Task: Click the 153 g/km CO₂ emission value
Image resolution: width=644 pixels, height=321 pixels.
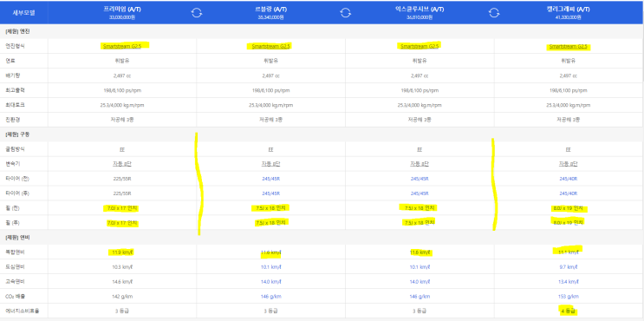Action: [x=568, y=297]
